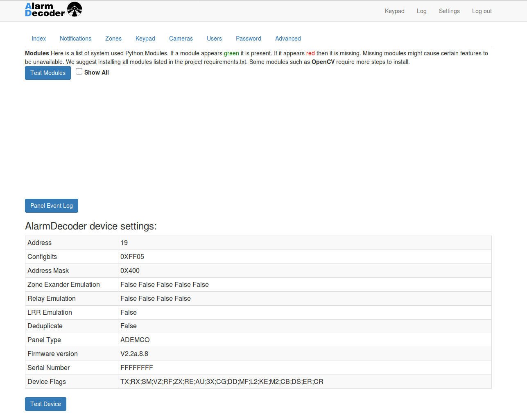Click the AlarmDecoder logo icon

pyautogui.click(x=74, y=9)
